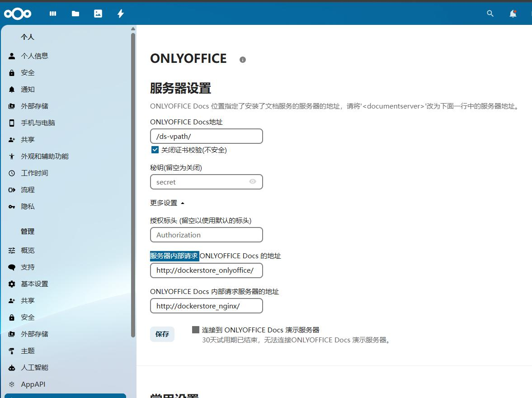The image size is (532, 398).
Task: Click the clock icon beside 工作时间
Action: click(x=12, y=173)
